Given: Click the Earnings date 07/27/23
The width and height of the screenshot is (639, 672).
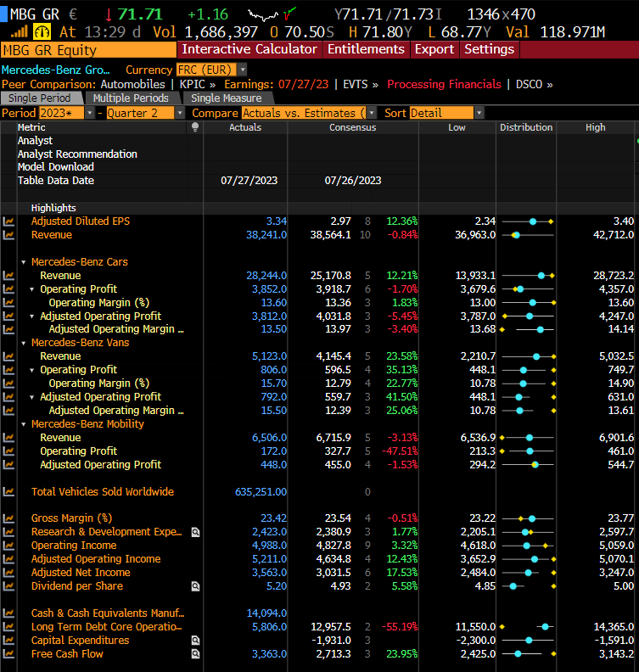Looking at the screenshot, I should click(304, 84).
